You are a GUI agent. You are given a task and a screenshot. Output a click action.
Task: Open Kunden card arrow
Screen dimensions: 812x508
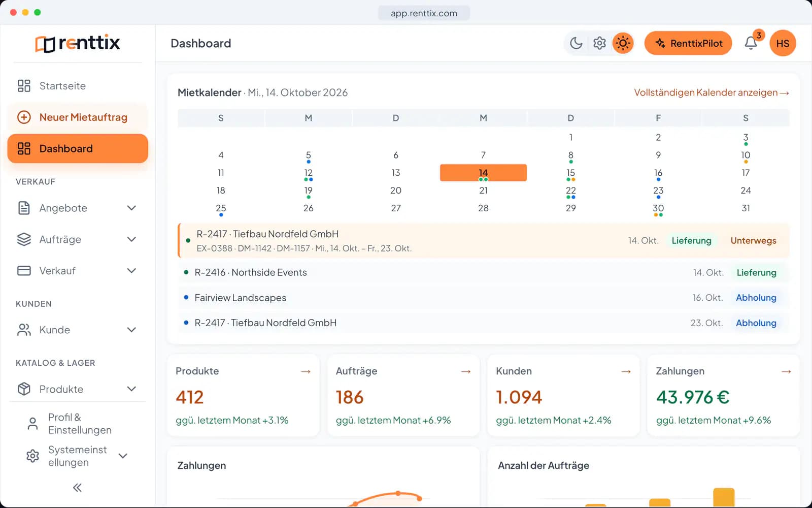coord(626,371)
